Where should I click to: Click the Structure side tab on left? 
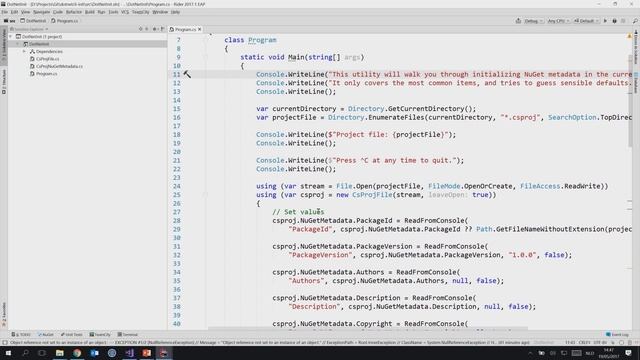4,82
